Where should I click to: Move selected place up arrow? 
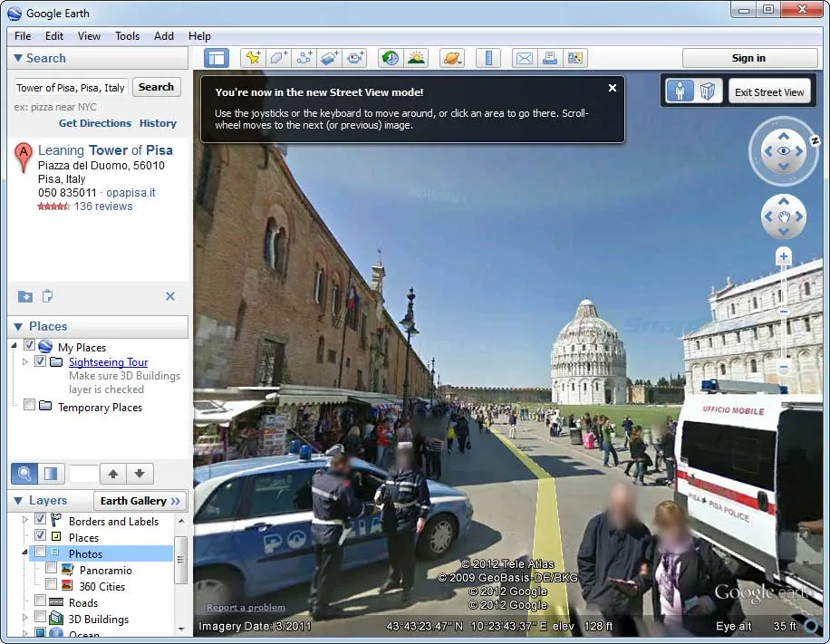click(112, 473)
